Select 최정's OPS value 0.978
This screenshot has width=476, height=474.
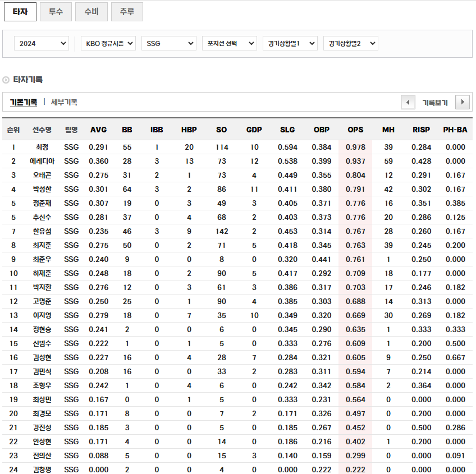click(x=355, y=147)
